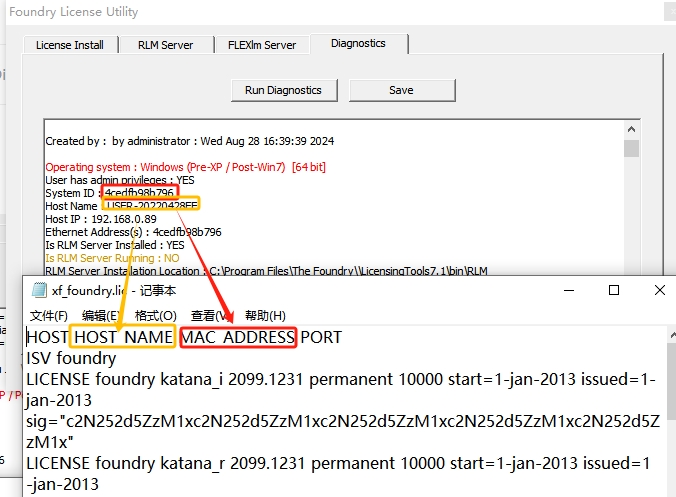
Task: Click the word PORT in Notepad
Action: tap(321, 337)
